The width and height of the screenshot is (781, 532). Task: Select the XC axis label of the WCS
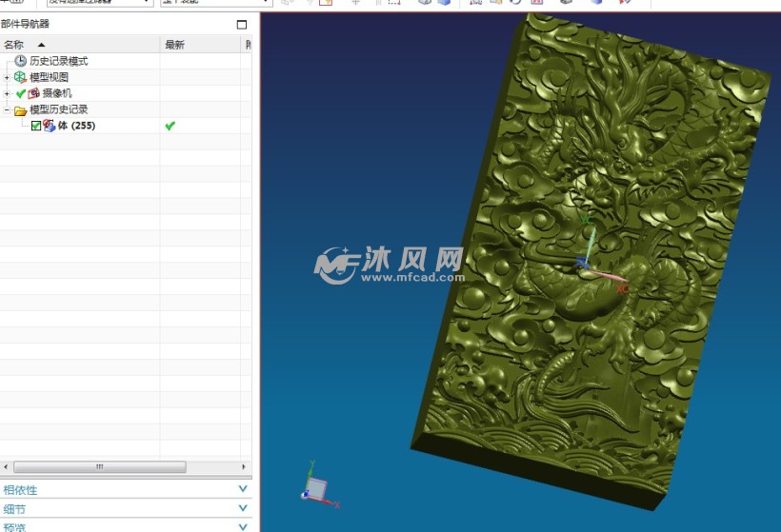(622, 288)
